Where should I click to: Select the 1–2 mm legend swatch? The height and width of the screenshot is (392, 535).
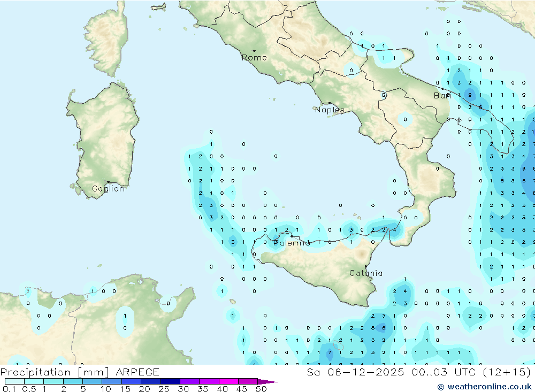(53, 381)
